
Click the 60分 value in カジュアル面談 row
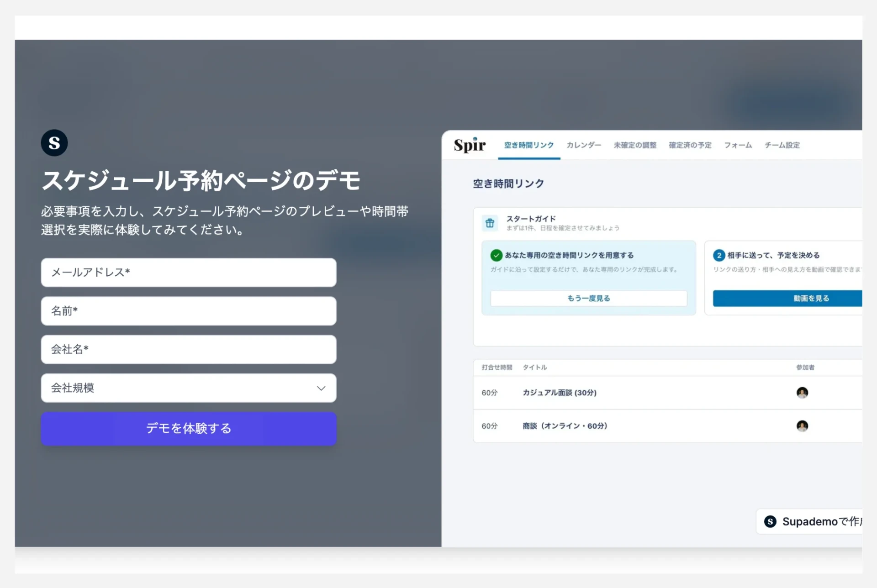click(x=489, y=393)
